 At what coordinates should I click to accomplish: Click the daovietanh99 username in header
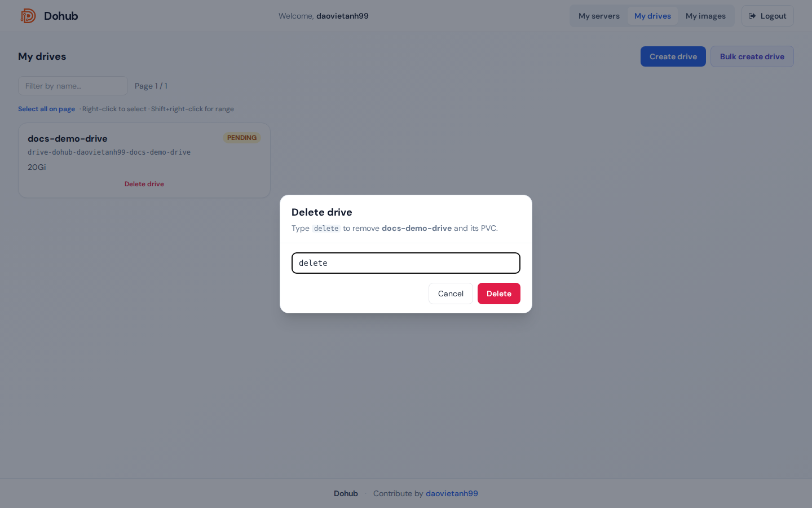click(x=342, y=16)
